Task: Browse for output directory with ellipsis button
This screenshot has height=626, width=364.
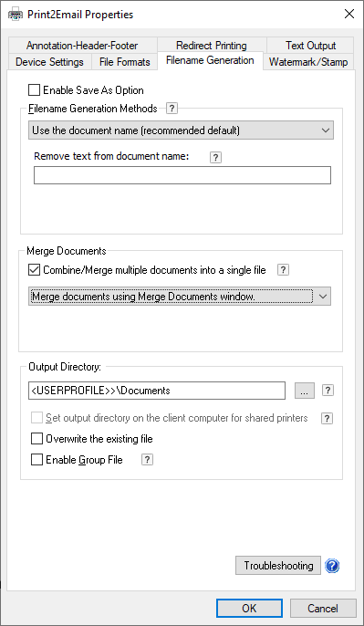Action: click(x=305, y=391)
